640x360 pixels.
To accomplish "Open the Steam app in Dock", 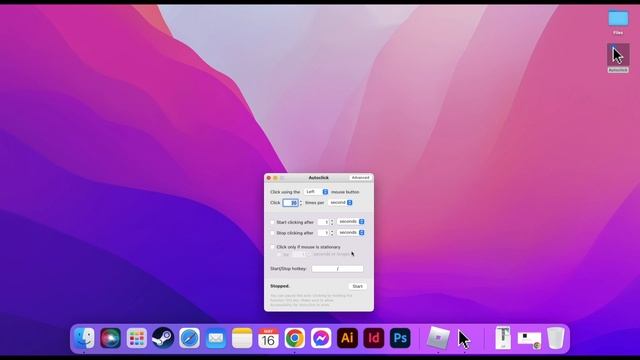I will pyautogui.click(x=163, y=338).
